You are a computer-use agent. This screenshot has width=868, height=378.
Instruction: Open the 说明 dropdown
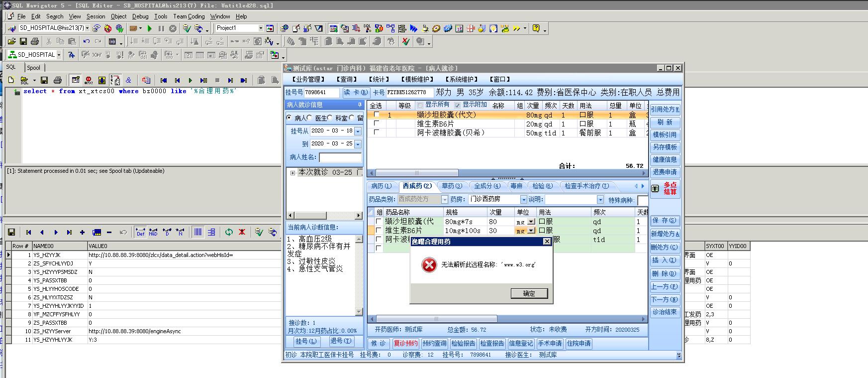pyautogui.click(x=600, y=200)
